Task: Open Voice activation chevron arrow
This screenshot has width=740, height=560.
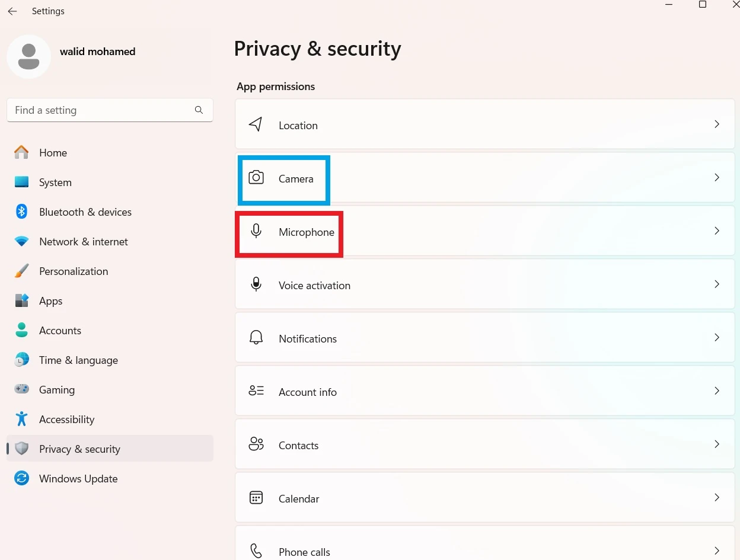Action: pos(716,284)
